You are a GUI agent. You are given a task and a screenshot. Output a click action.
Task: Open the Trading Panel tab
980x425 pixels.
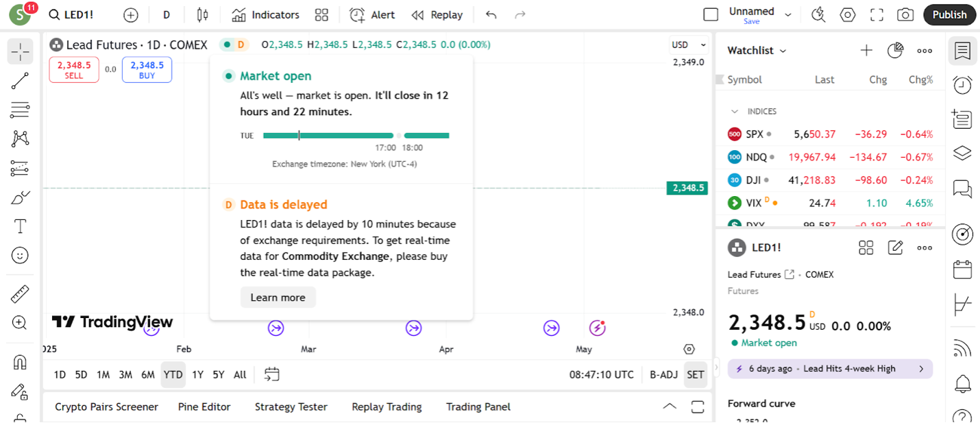pos(478,406)
